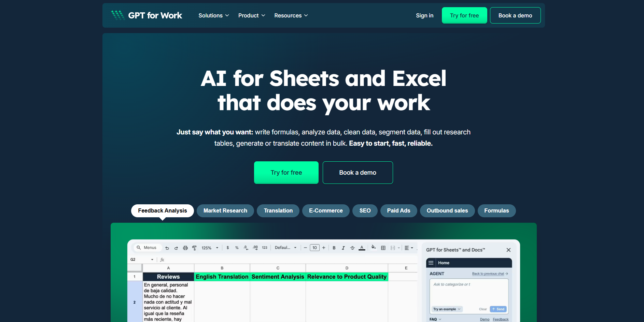Toggle italic formatting
This screenshot has width=644, height=322.
point(343,248)
